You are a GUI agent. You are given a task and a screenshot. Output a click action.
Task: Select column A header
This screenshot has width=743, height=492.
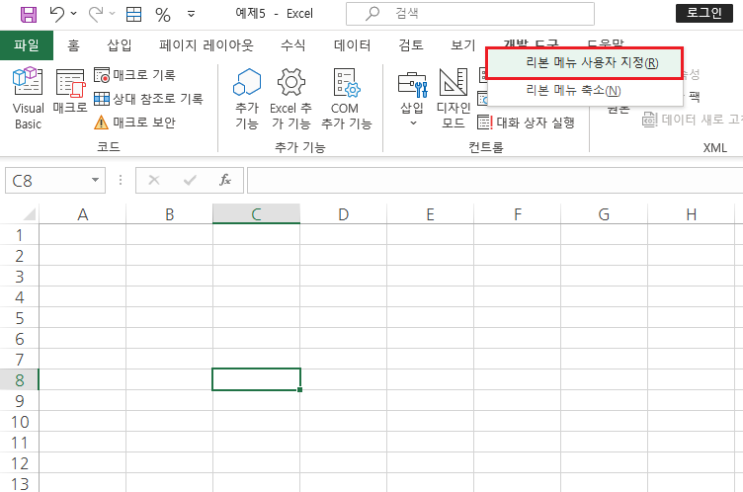pos(82,214)
